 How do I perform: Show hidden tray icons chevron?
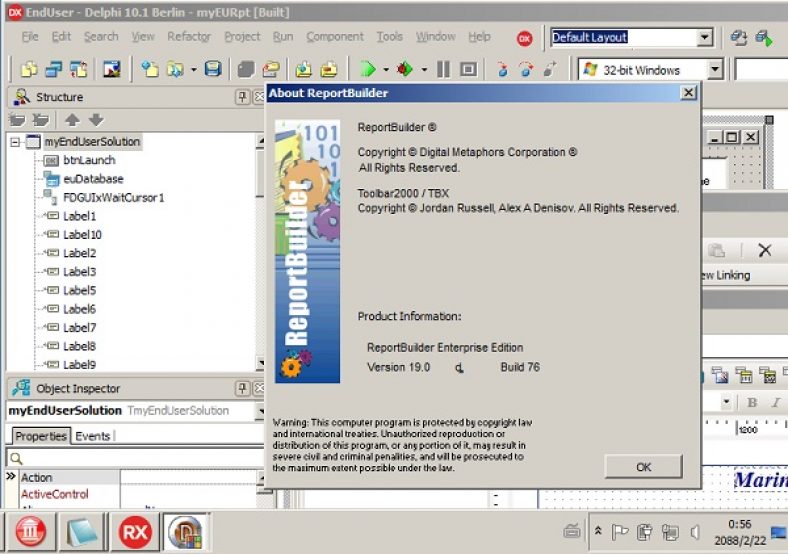tap(598, 531)
